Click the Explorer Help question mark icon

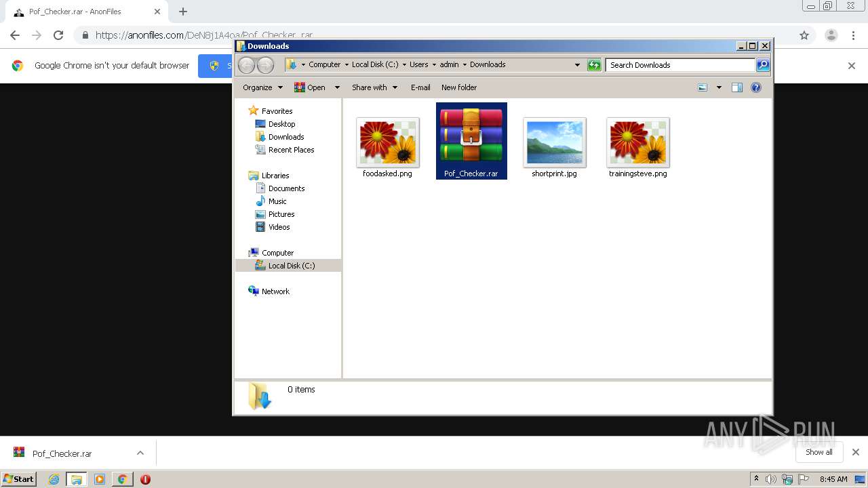pos(756,87)
